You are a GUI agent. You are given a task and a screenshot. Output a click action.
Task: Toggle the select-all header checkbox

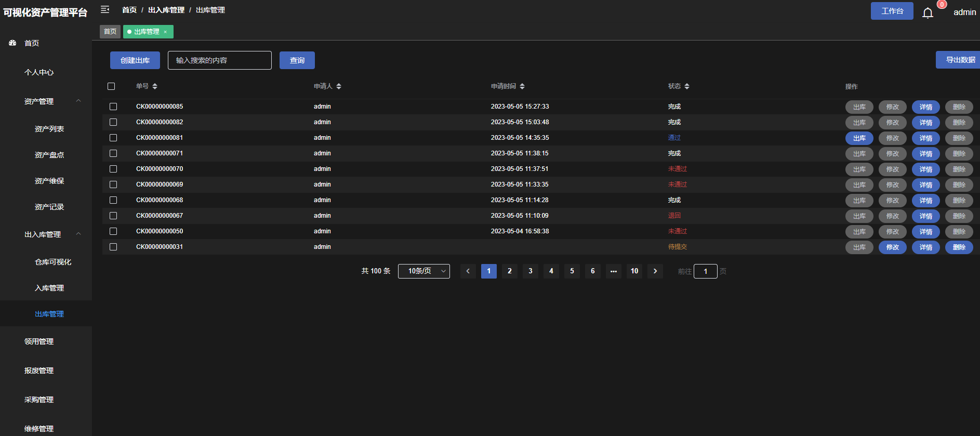pos(111,86)
